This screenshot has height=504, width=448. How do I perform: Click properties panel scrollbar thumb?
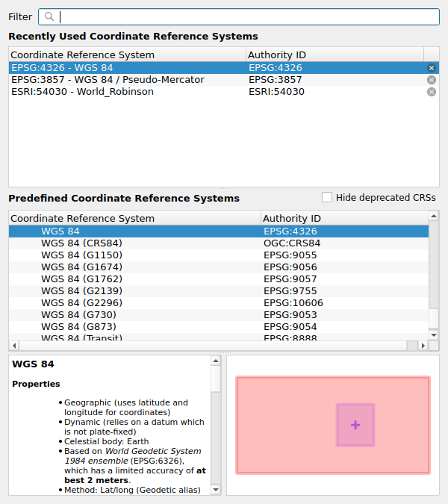tap(216, 379)
